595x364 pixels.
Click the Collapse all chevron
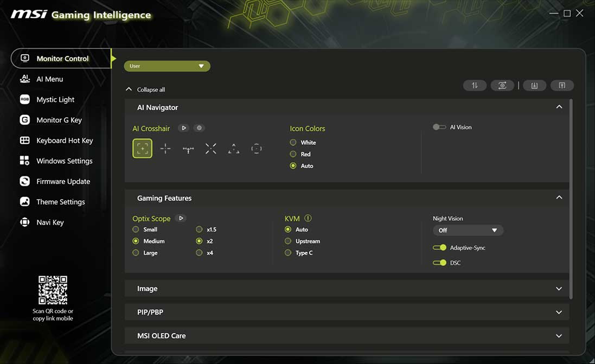point(129,89)
